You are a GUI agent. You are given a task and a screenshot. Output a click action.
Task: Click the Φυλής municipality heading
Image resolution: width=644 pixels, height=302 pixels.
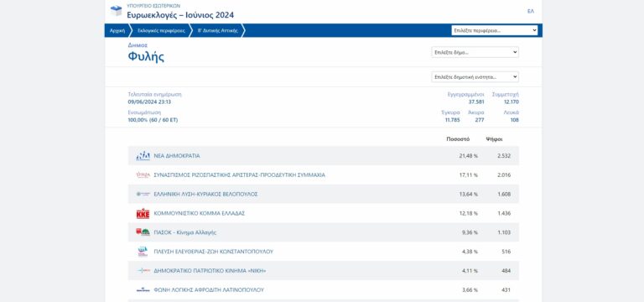[146, 57]
